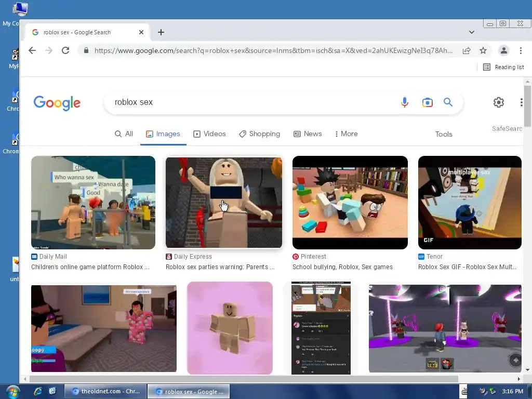
Task: Open 'Roblox sex parties warning: Parents' result title
Action: click(x=220, y=267)
